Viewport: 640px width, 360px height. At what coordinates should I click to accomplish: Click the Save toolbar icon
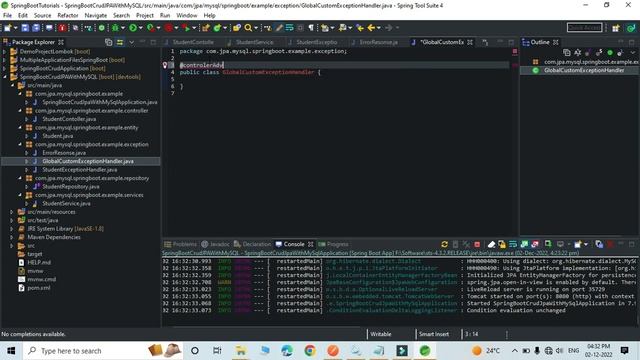pos(25,28)
